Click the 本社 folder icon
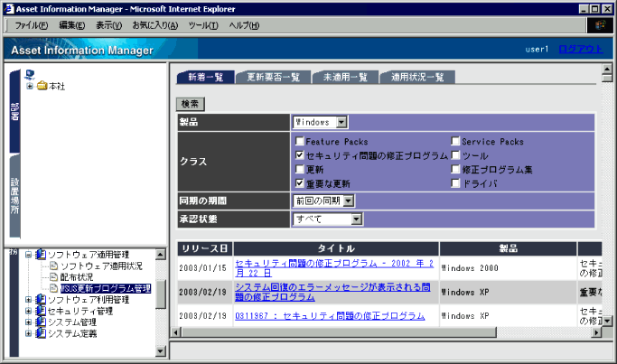Screen dimensions: 617x364 pos(42,86)
